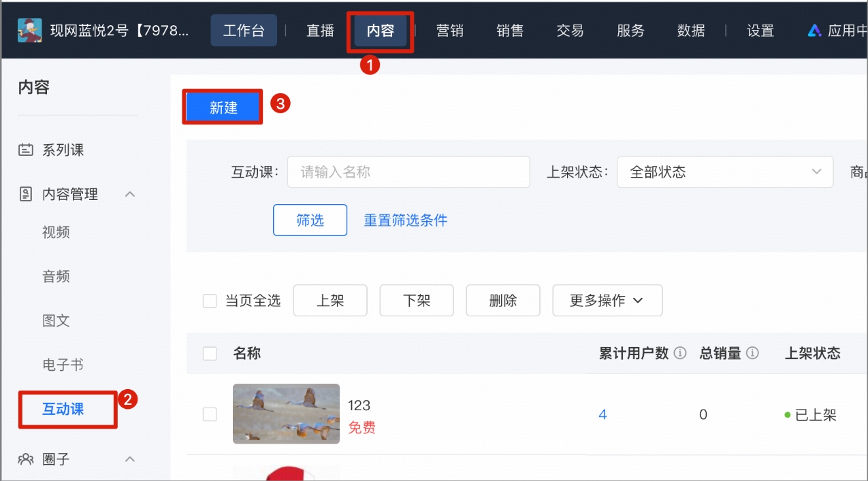
Task: Select the checkbox for course 123
Action: 209,414
